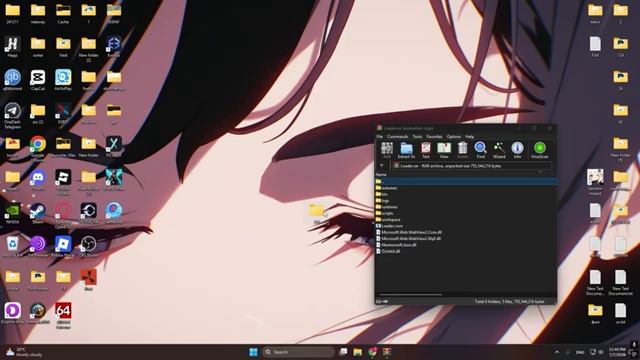Viewport: 640px width, 360px height.
Task: Select the bin folder in archive
Action: click(x=382, y=194)
